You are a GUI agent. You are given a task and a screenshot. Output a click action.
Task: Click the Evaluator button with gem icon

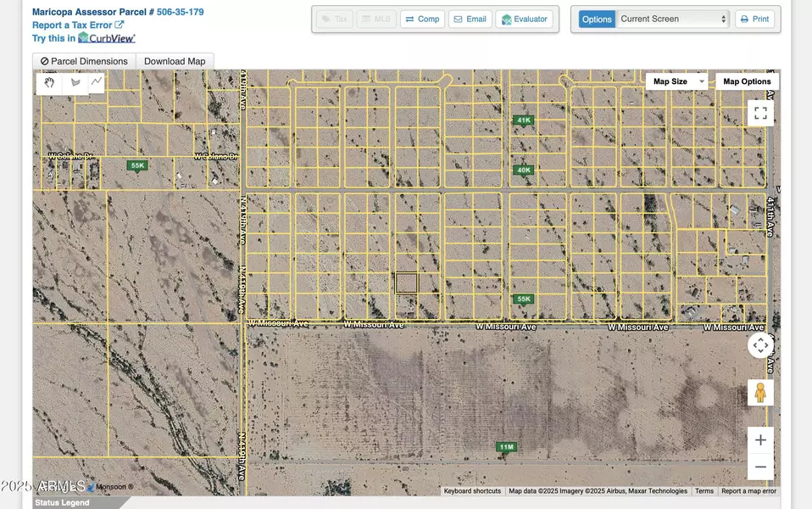[525, 18]
